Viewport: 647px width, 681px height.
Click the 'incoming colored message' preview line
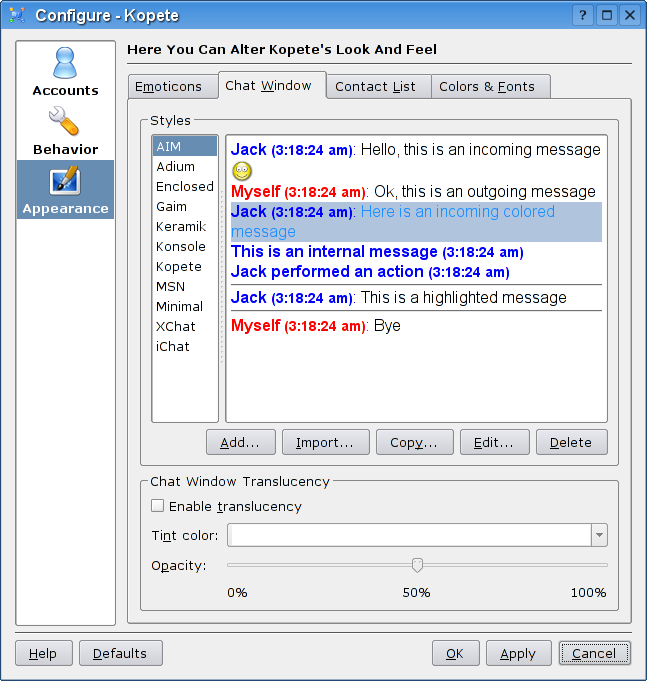tap(416, 221)
